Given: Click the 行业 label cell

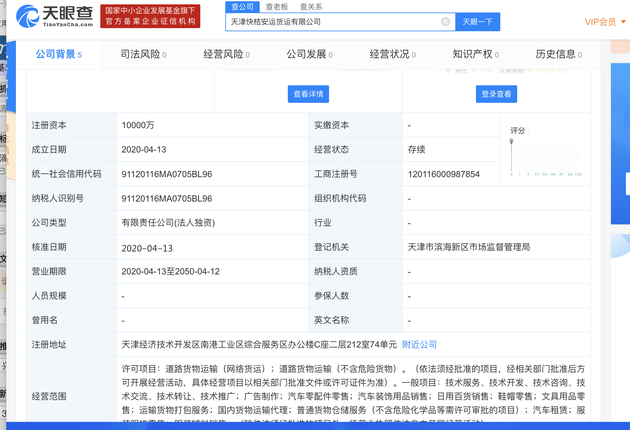Looking at the screenshot, I should [356, 223].
